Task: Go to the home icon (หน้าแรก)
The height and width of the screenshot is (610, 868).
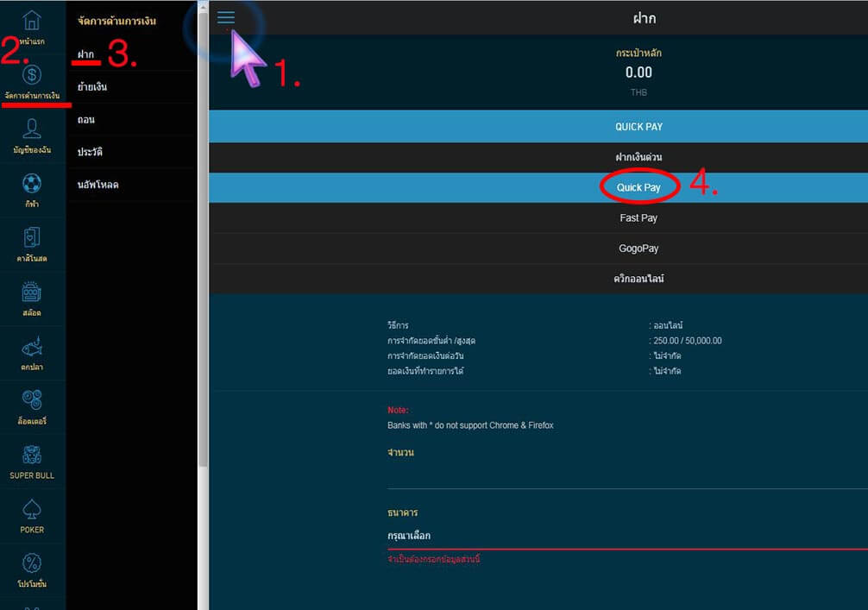Action: 32,21
